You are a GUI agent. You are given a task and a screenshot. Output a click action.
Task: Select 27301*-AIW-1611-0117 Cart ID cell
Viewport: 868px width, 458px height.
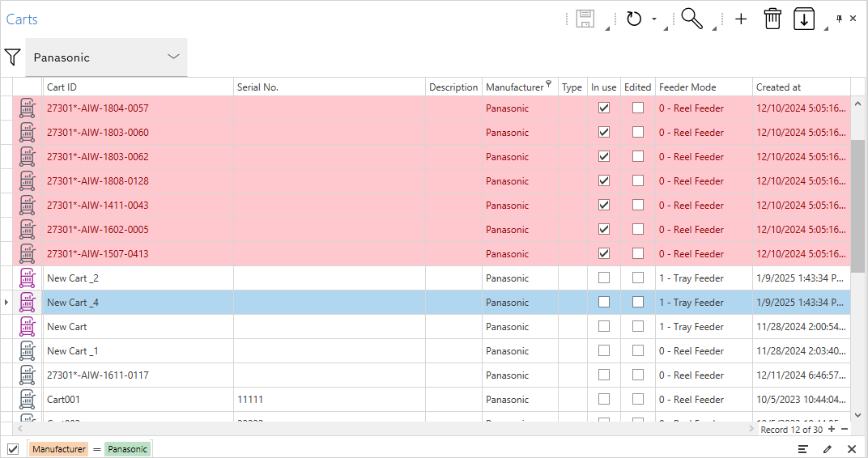[138, 375]
